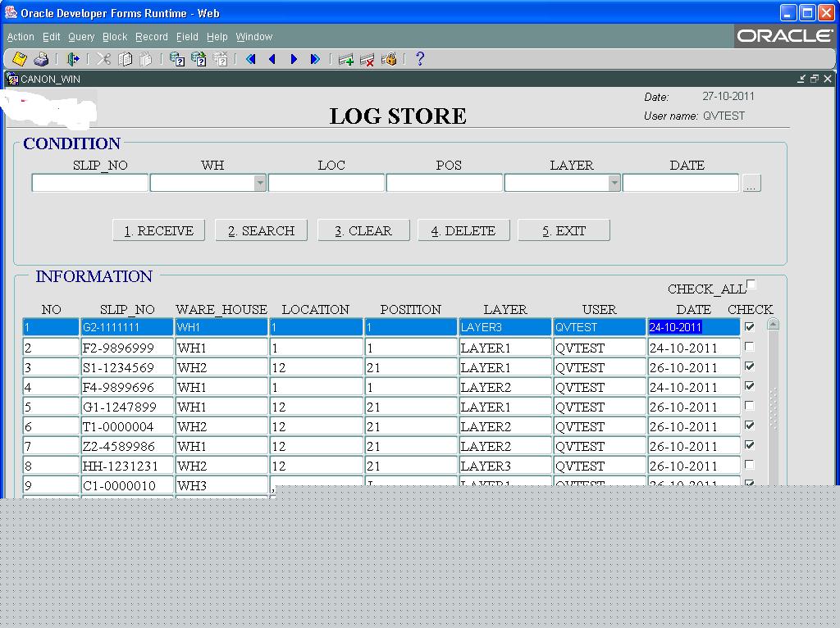Uncheck the check box for row 4
The width and height of the screenshot is (840, 628).
point(749,386)
